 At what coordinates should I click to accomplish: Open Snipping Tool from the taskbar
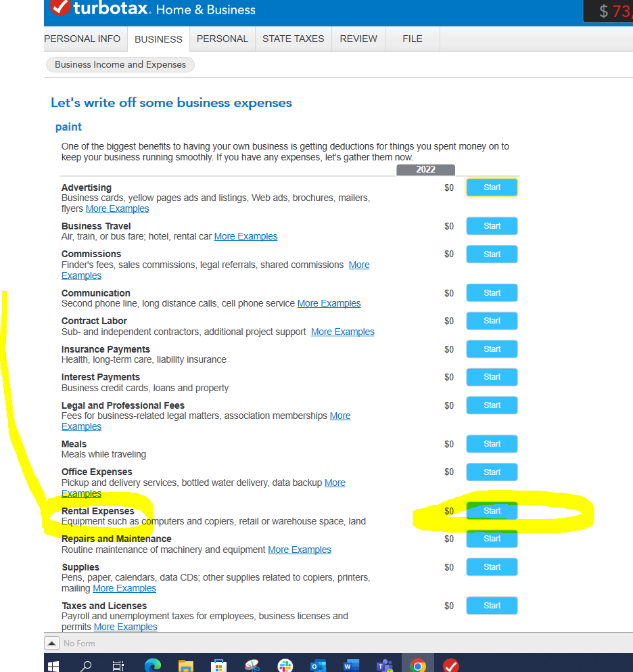(252, 666)
